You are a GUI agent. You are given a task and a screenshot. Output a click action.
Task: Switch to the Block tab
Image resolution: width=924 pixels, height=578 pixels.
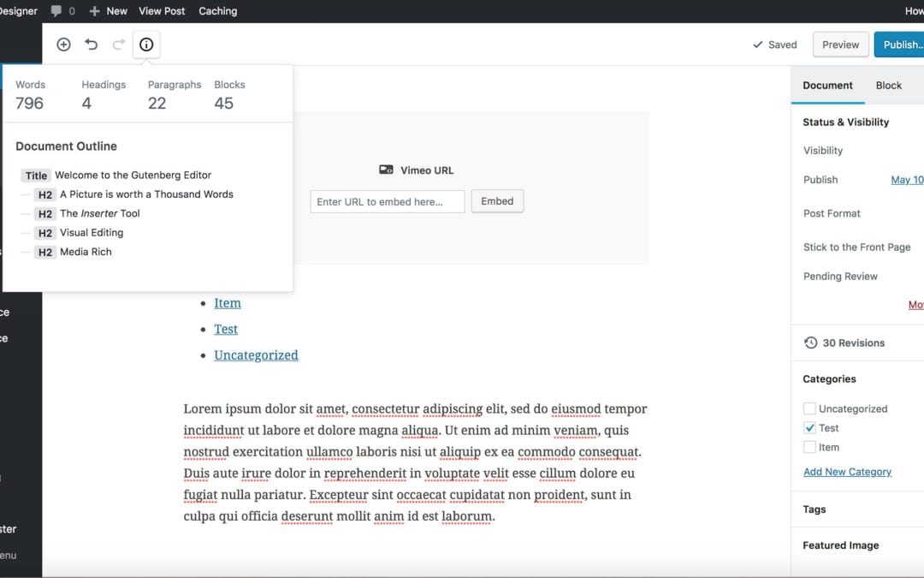(x=888, y=85)
